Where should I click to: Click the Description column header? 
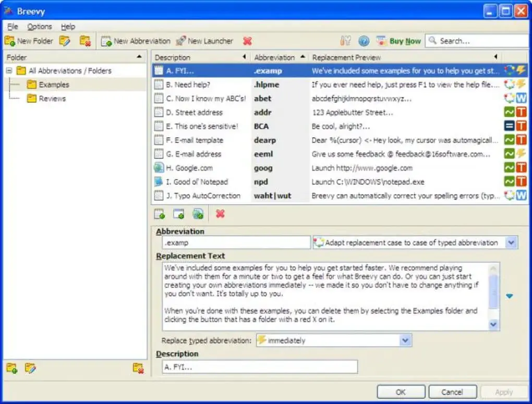click(201, 57)
